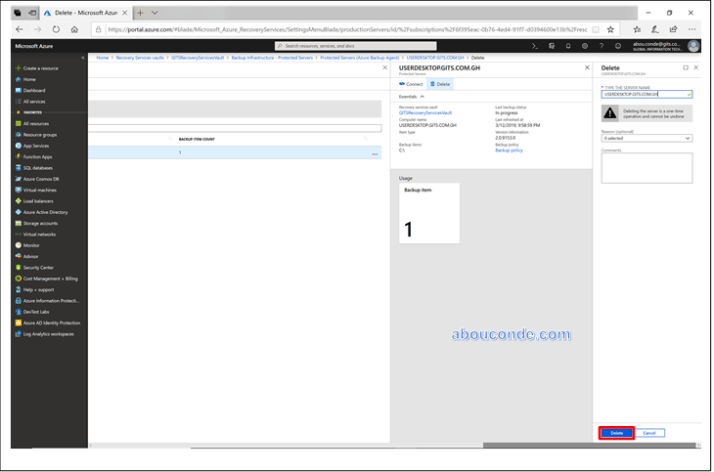The height and width of the screenshot is (472, 714).
Task: Click the trash Delete icon in server toolbar
Action: [433, 84]
